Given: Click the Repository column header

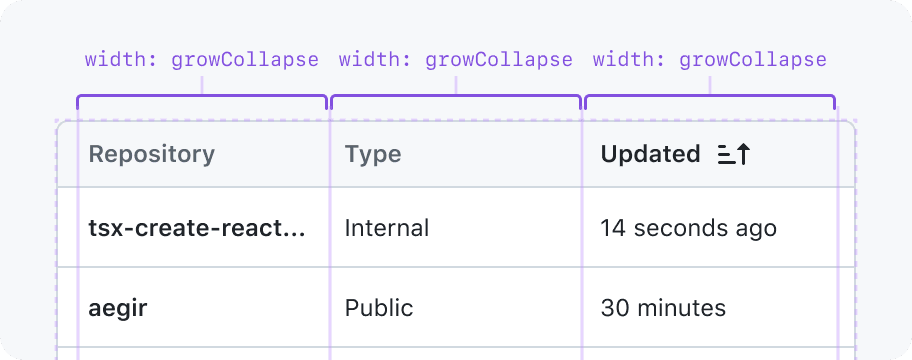Looking at the screenshot, I should coord(151,154).
